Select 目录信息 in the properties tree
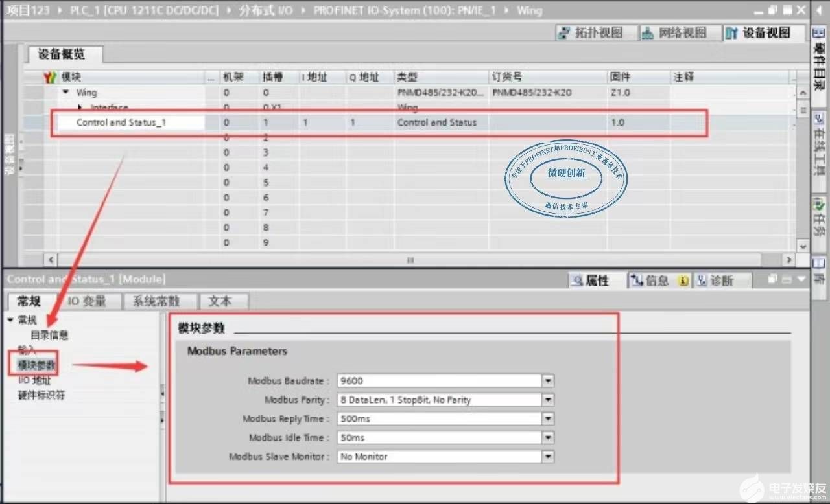Viewport: 830px width, 504px height. click(x=49, y=336)
